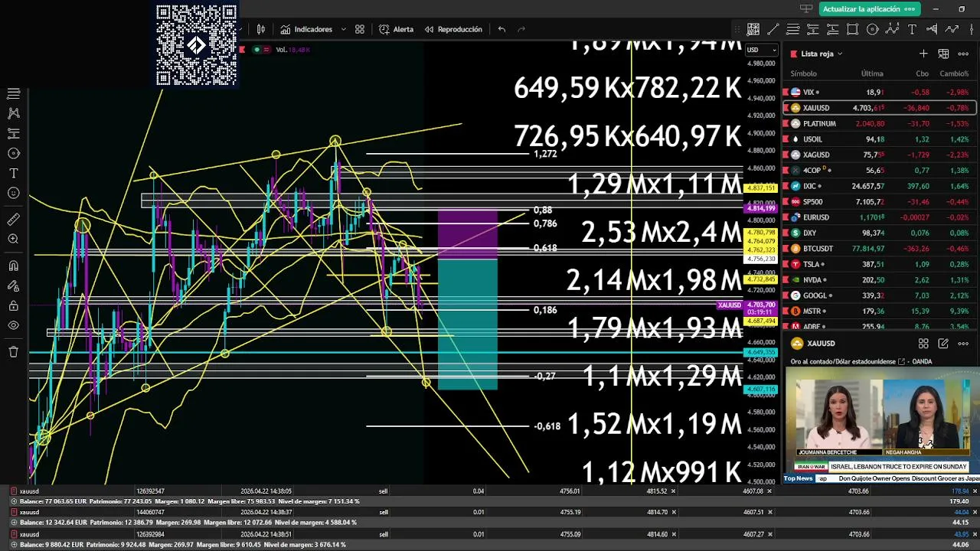
Task: Open the USD currency dropdown on price scale
Action: [x=761, y=50]
